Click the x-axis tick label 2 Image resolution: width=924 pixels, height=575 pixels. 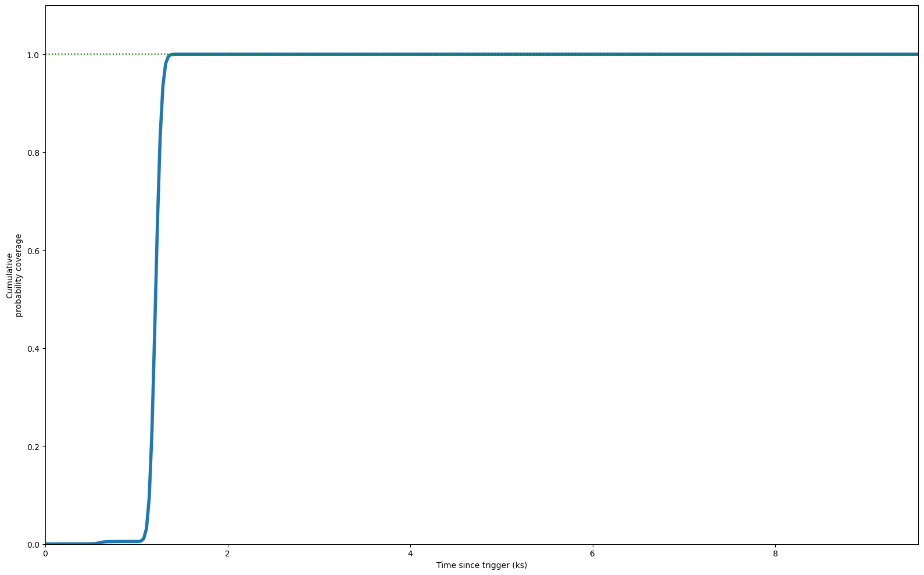point(228,553)
